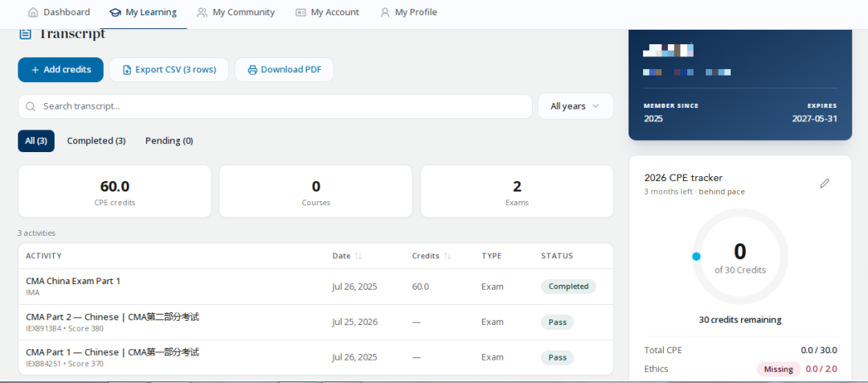
Task: Click the Total CPE 0.0 / 30.0 value
Action: (x=819, y=350)
